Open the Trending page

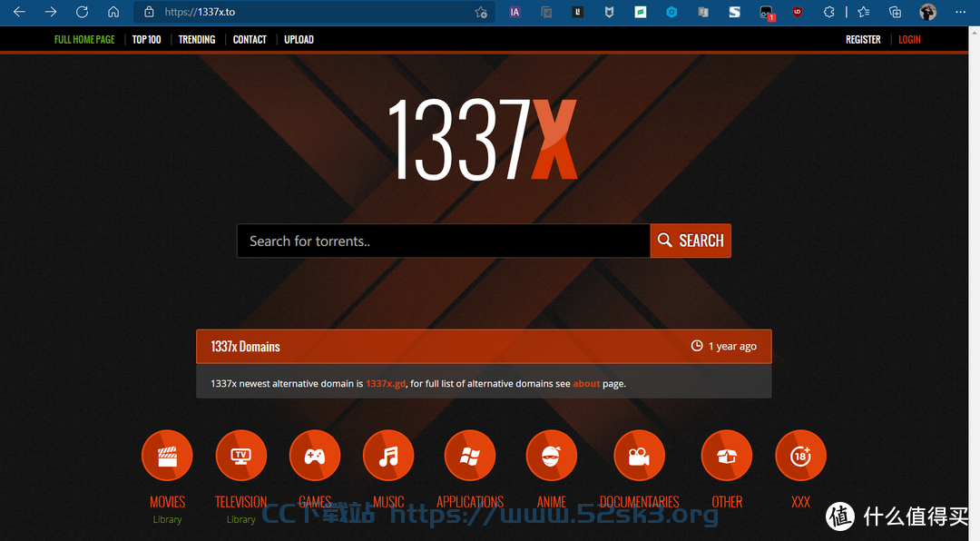[197, 39]
